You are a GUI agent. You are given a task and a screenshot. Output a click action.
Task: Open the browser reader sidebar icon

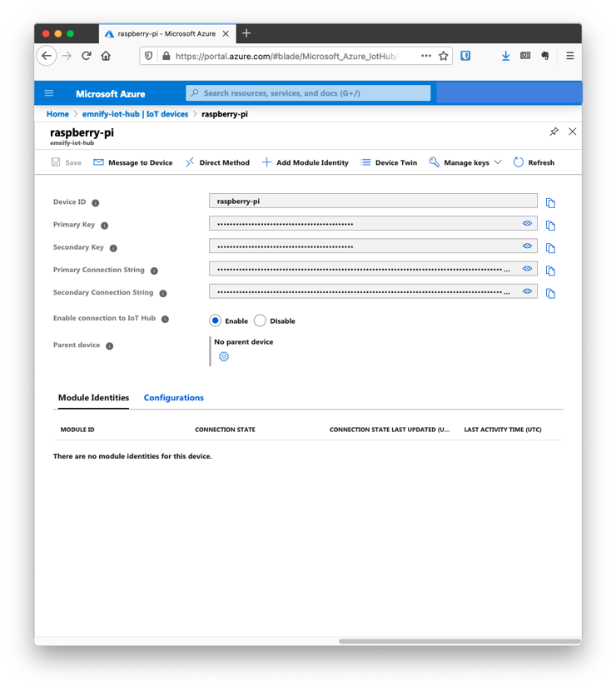click(525, 56)
